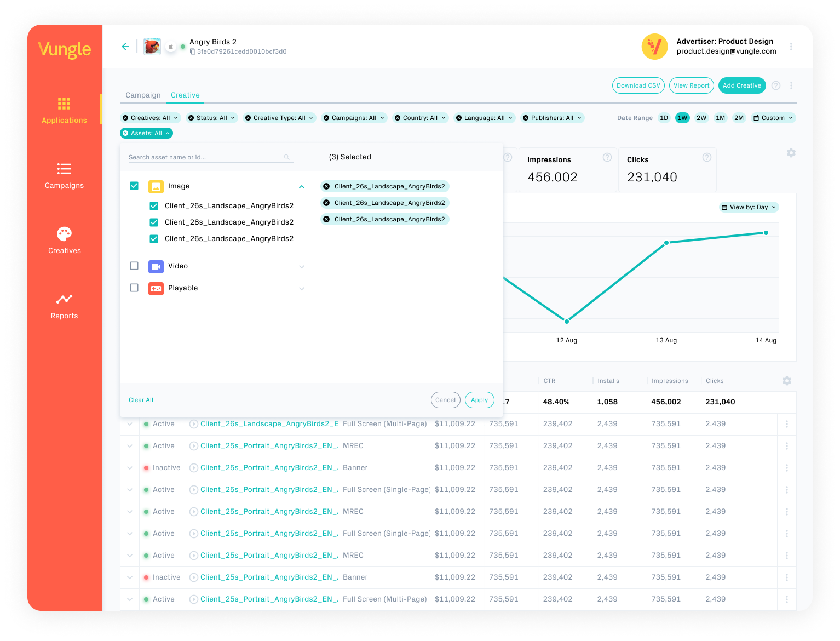Remove third selected Client_26s_Landscape chip
This screenshot has width=840, height=641.
coord(326,219)
